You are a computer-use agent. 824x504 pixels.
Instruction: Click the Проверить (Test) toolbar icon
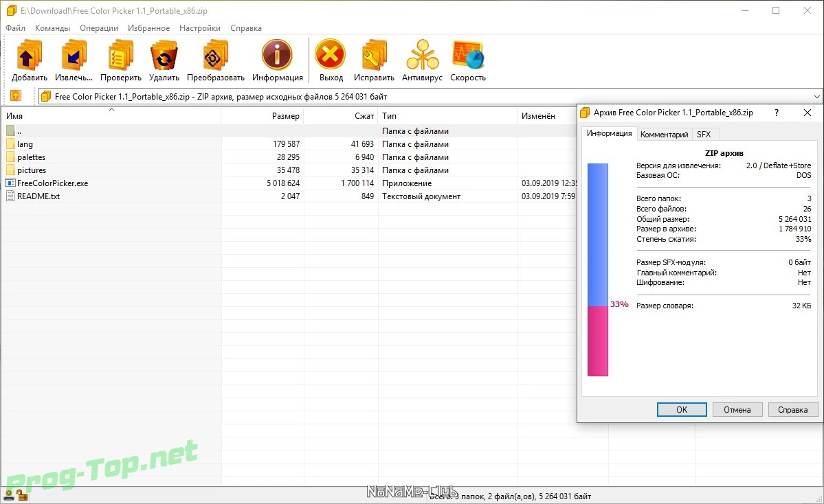pos(120,56)
